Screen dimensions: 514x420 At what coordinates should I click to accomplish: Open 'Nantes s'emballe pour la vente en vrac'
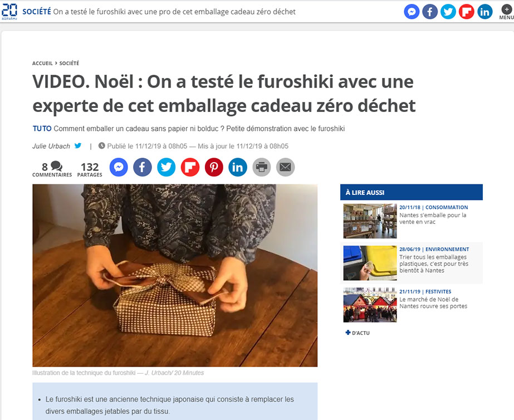click(x=433, y=218)
